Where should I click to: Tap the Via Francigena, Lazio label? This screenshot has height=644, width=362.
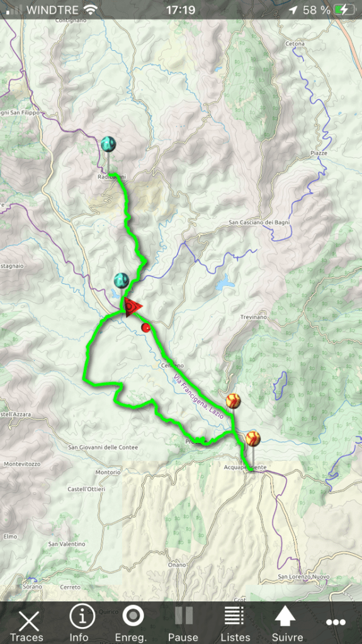pyautogui.click(x=198, y=397)
